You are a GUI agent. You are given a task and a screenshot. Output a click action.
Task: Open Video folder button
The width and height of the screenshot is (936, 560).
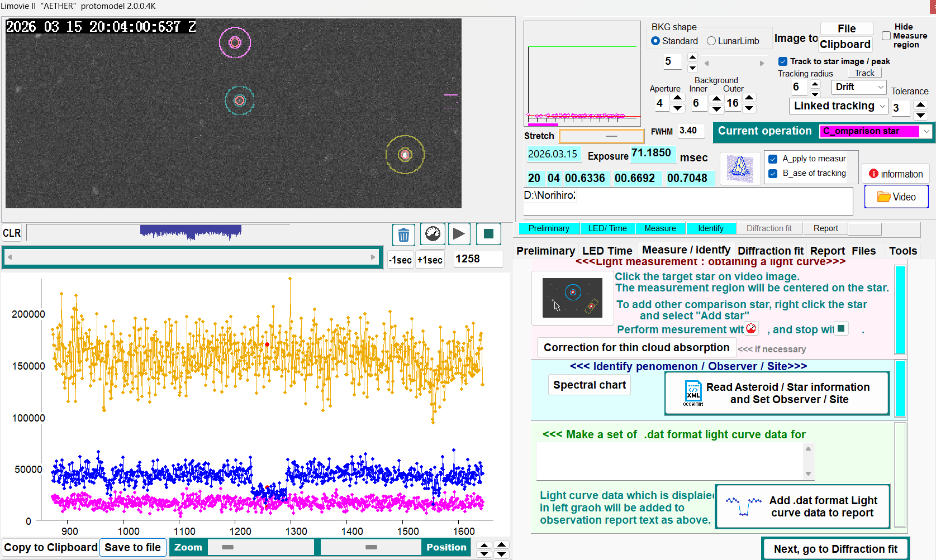click(896, 197)
